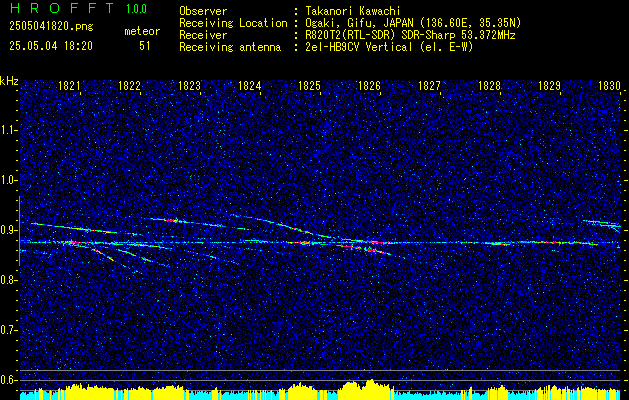Click the 1824 time marker
Screen dimensions: 629x400
click(250, 85)
